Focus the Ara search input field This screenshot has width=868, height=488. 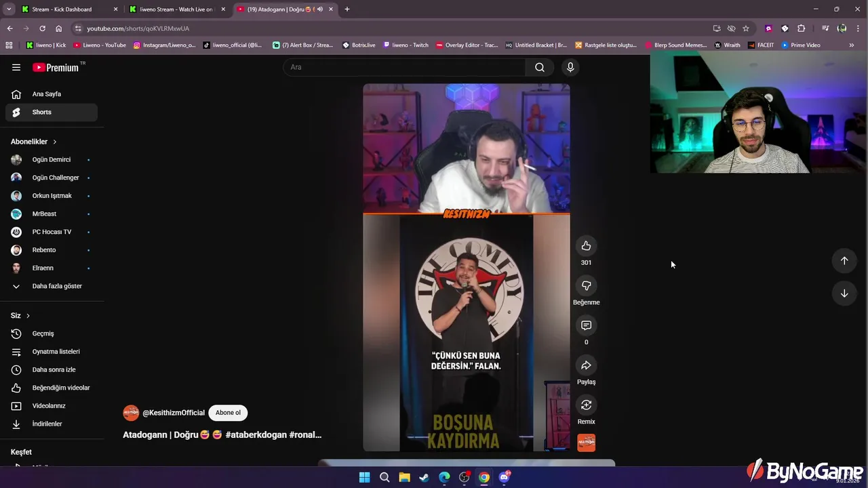point(404,67)
